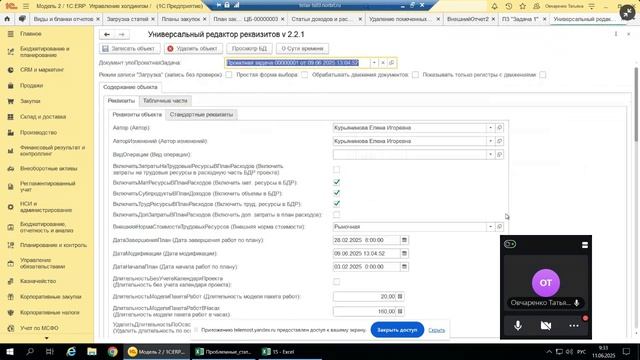
Task: Toggle Режим записи "Загрузка" checkbox
Action: coord(229,75)
